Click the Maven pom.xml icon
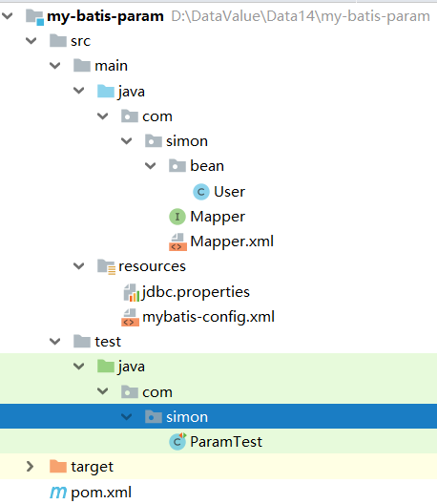Image resolution: width=437 pixels, height=504 pixels. click(x=58, y=493)
